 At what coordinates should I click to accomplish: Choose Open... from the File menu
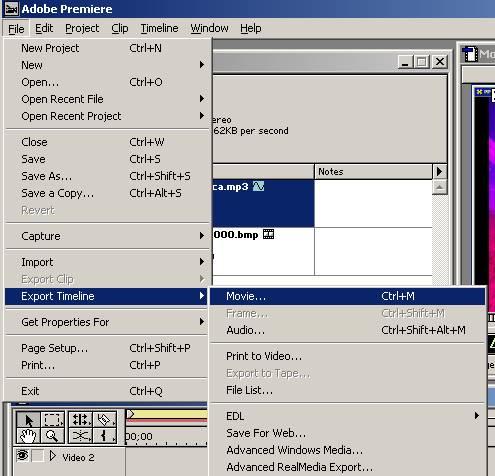tap(108, 82)
